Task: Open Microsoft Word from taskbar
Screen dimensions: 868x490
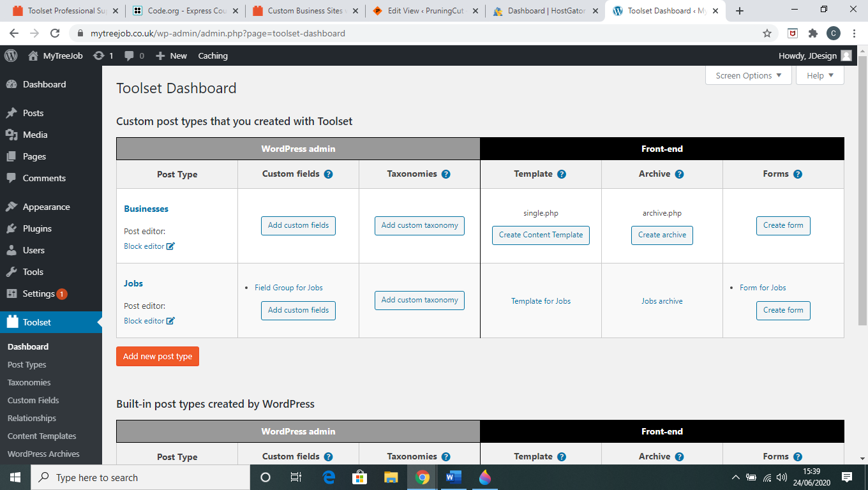Action: [x=454, y=477]
